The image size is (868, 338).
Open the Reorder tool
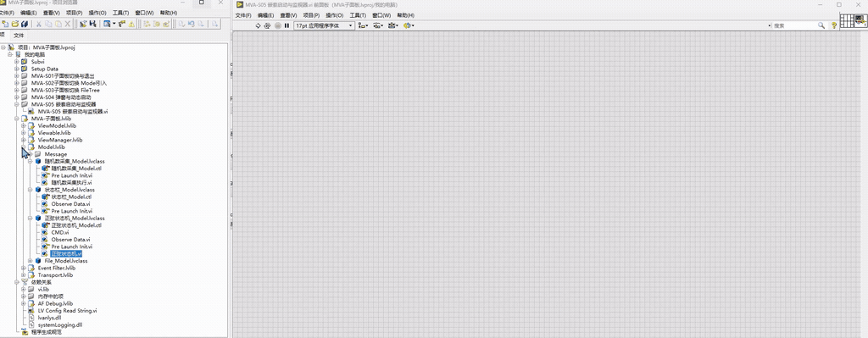tap(409, 25)
